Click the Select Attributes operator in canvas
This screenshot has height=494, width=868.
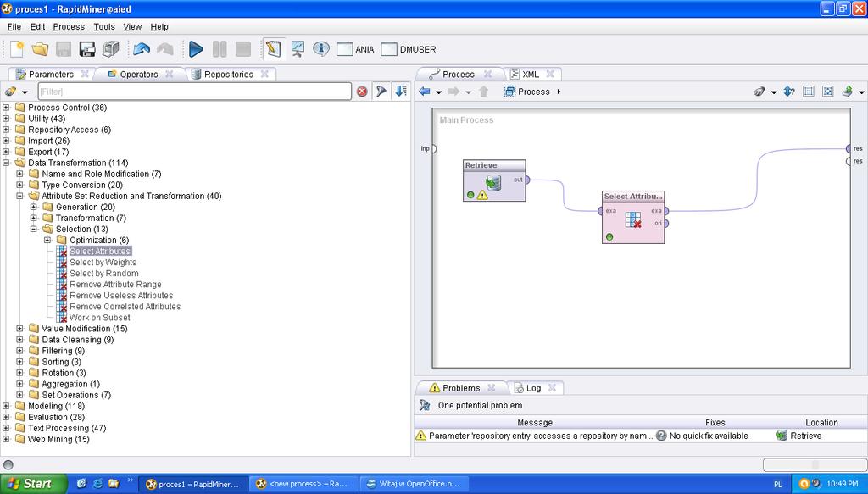(633, 217)
